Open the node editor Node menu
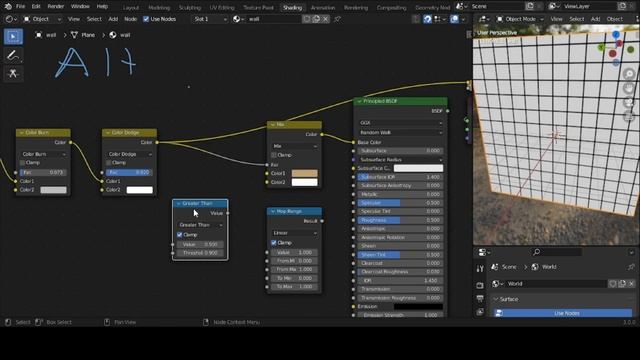This screenshot has width=640, height=360. [x=131, y=19]
